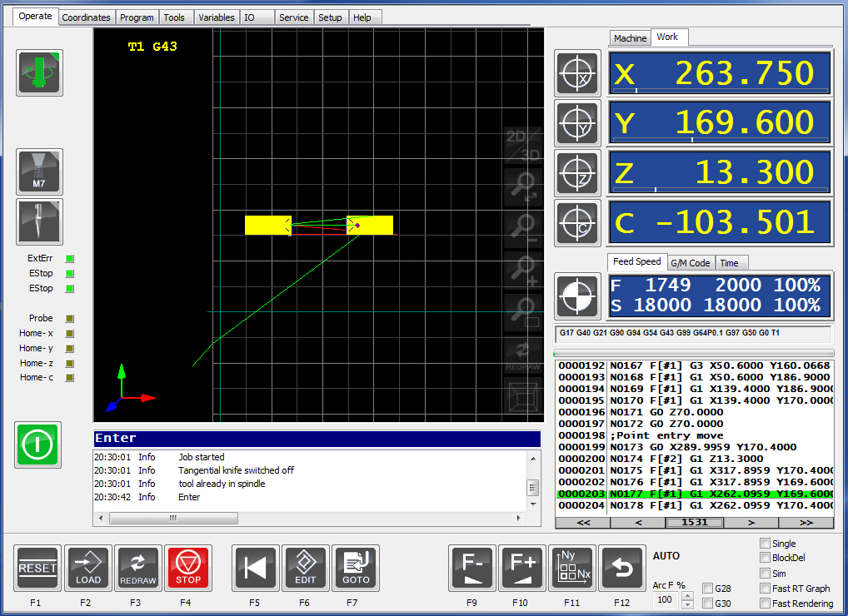The height and width of the screenshot is (616, 848).
Task: Switch to the Machine tab
Action: click(630, 38)
